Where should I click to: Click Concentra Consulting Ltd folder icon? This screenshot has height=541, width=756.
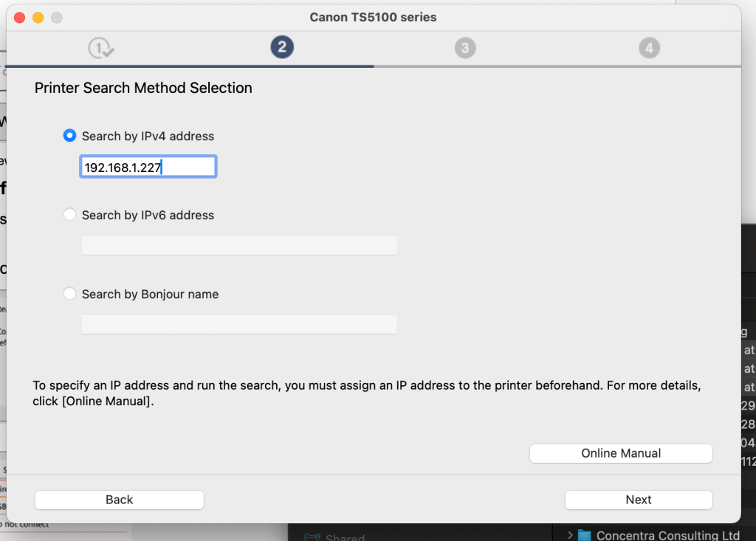pyautogui.click(x=585, y=535)
